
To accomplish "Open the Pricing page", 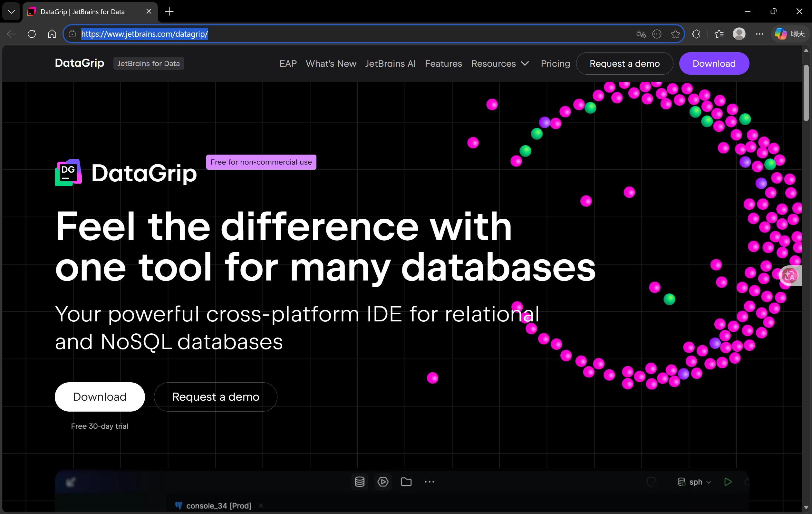I will (556, 63).
